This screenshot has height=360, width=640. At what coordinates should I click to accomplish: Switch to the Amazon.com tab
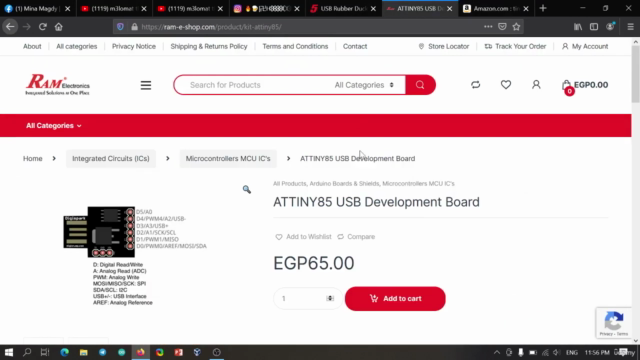click(x=496, y=9)
